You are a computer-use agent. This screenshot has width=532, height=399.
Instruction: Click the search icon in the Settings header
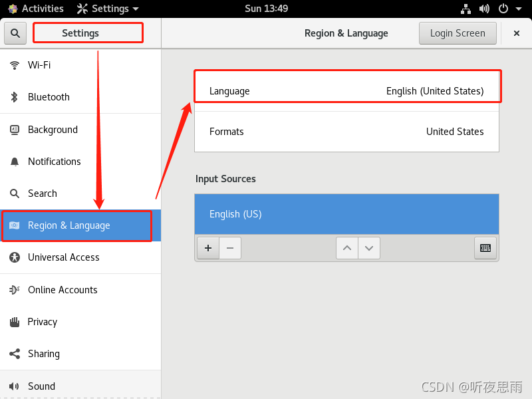(x=15, y=33)
